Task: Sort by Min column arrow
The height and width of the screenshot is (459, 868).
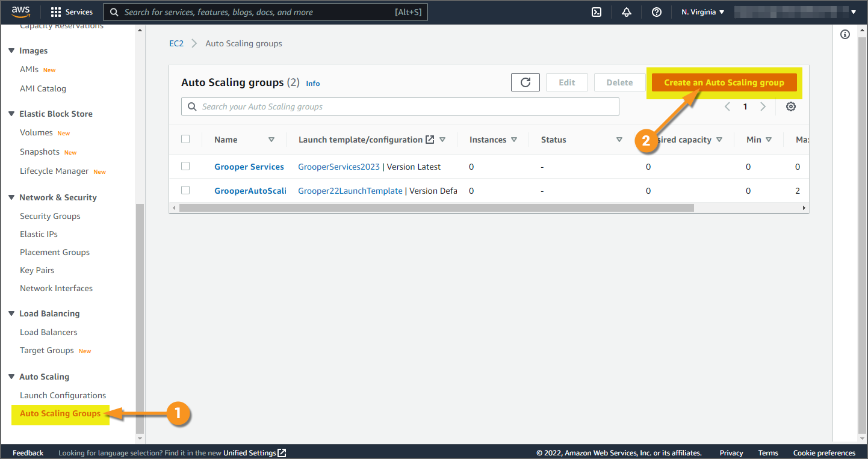Action: 767,140
